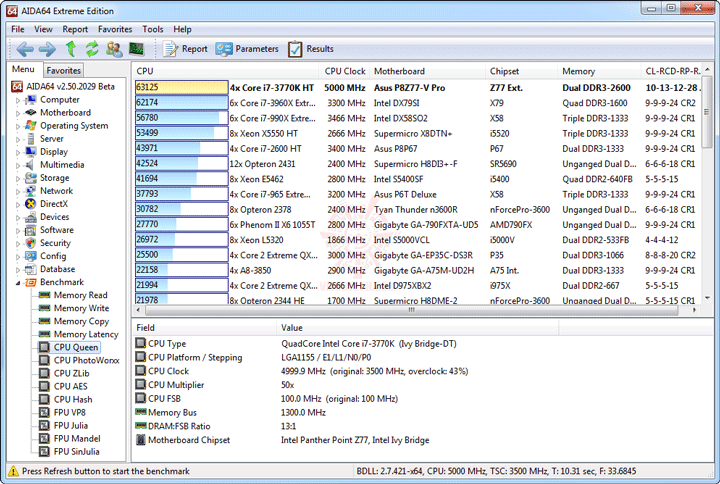Expand the Database tree node

point(18,270)
